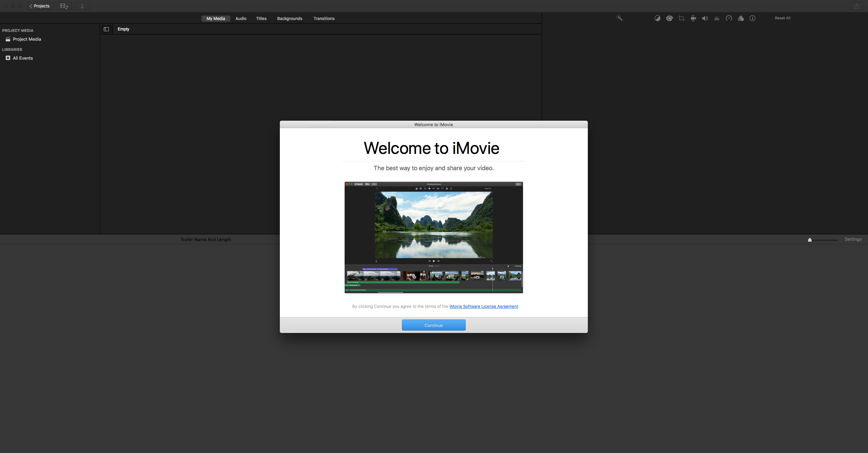
Task: Open noise reduction and equalizer
Action: click(717, 18)
